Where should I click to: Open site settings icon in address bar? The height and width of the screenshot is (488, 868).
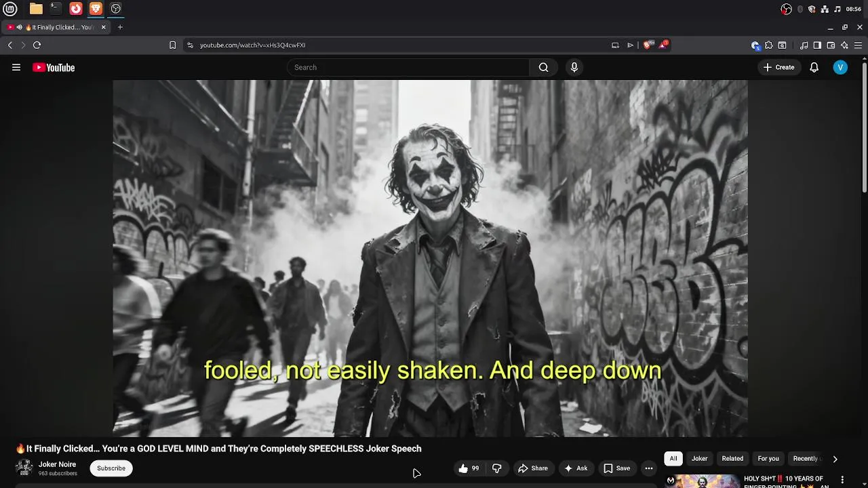click(x=190, y=45)
